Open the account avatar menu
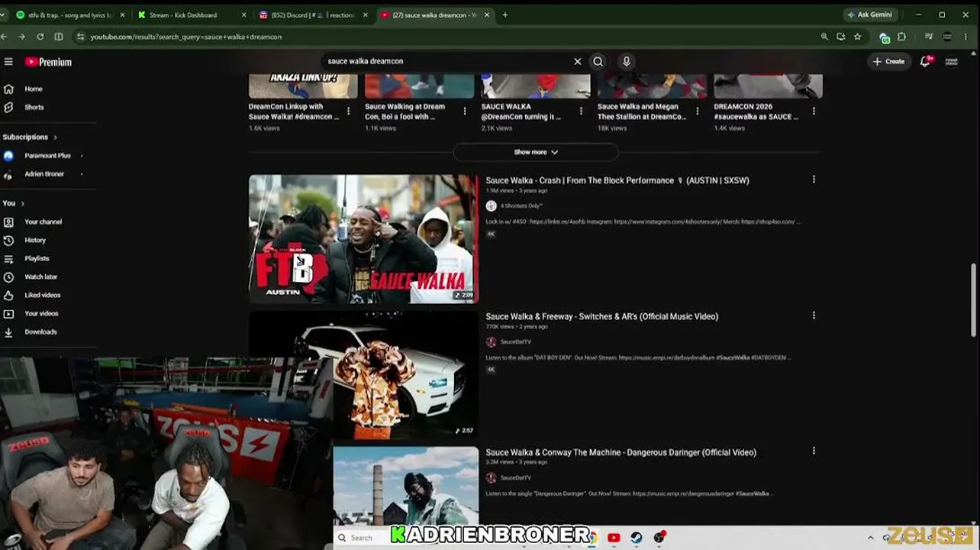This screenshot has height=550, width=980. [x=952, y=61]
